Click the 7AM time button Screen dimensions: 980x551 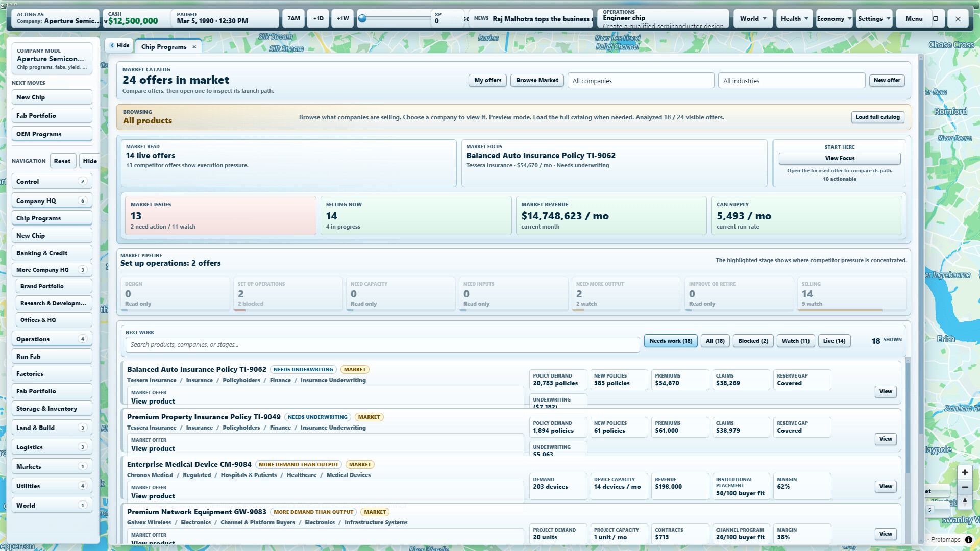tap(293, 19)
